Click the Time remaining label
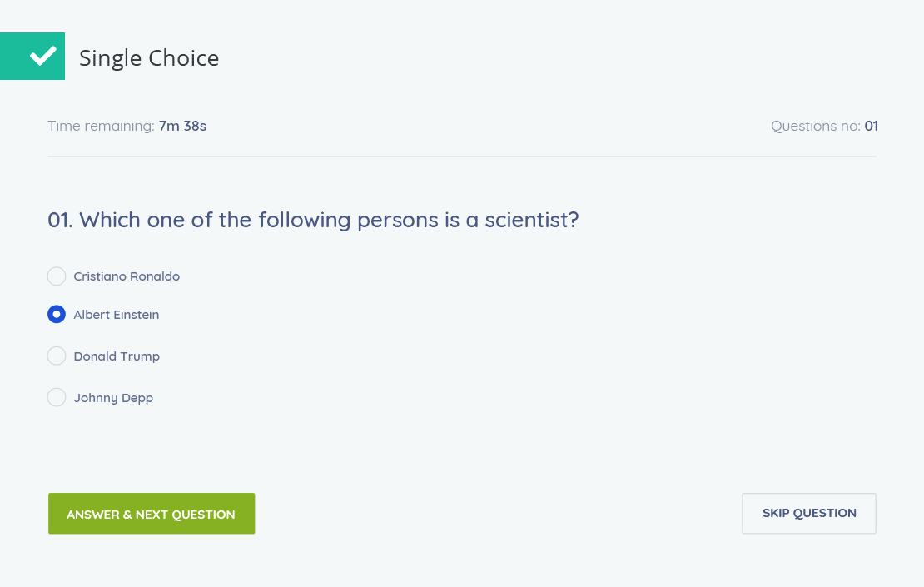 click(x=101, y=127)
